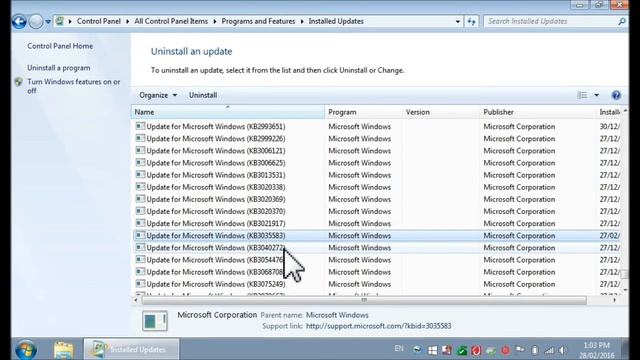
Task: Click the Installed Updates breadcrumb
Action: click(336, 21)
